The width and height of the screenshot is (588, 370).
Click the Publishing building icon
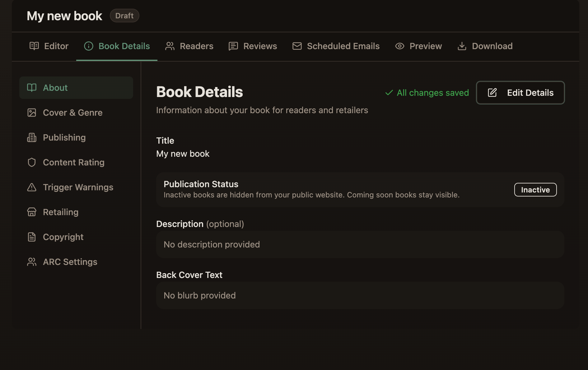(32, 137)
